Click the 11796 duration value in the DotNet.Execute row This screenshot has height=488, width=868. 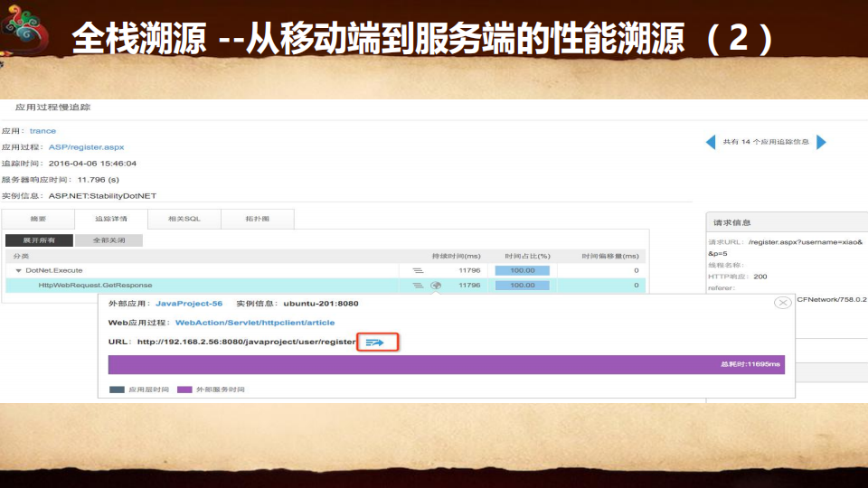click(469, 270)
